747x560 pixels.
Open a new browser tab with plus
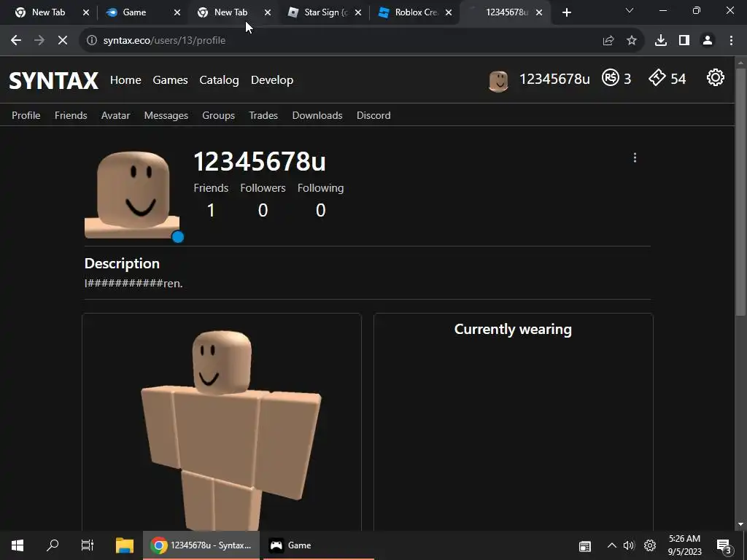point(566,12)
